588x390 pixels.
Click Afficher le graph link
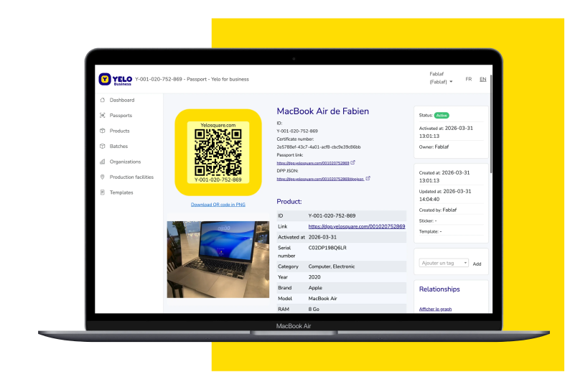[435, 309]
